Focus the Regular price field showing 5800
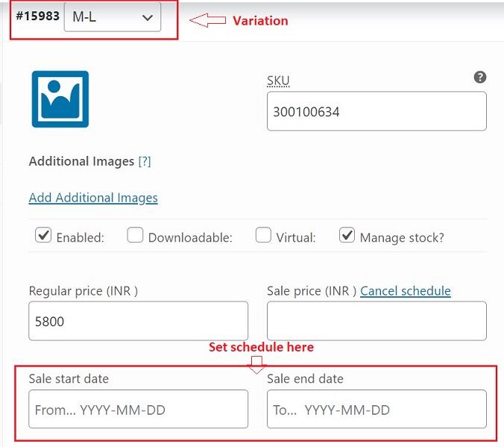Viewport: 504px width, 447px height. [138, 321]
